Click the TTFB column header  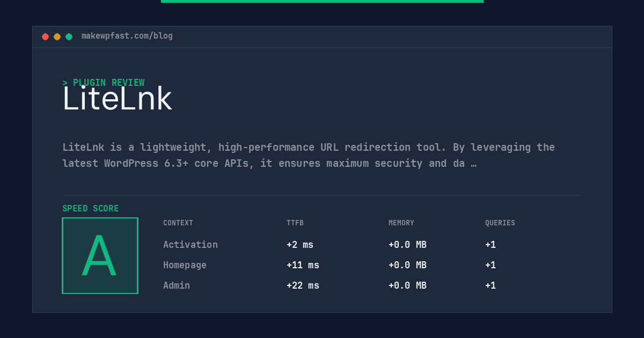tap(295, 223)
